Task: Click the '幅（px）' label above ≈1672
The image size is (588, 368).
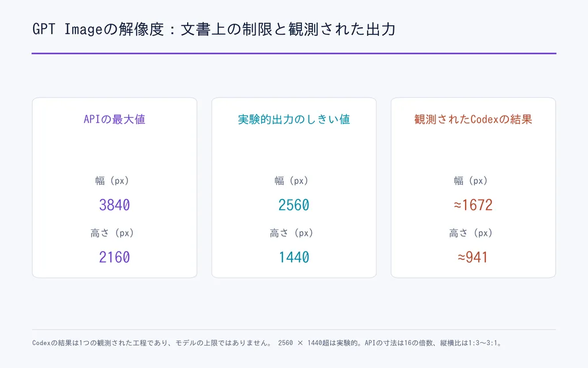Action: 471,181
